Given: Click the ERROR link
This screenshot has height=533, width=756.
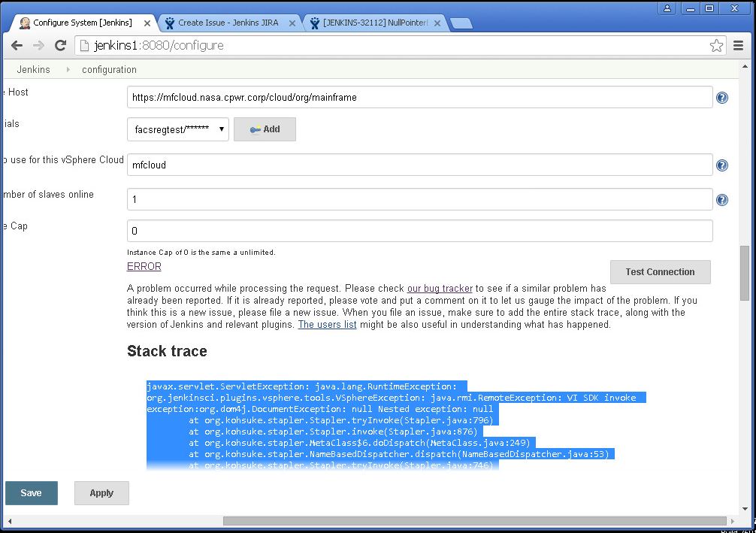Looking at the screenshot, I should pyautogui.click(x=144, y=266).
